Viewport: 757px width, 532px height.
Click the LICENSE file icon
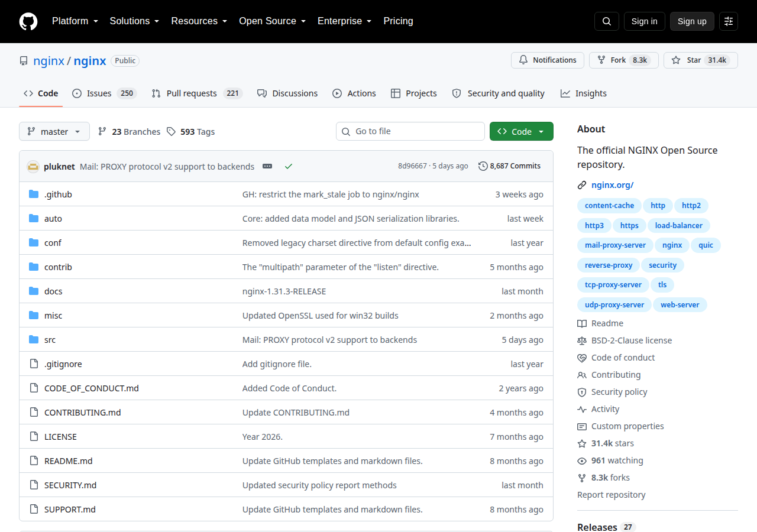pyautogui.click(x=34, y=437)
